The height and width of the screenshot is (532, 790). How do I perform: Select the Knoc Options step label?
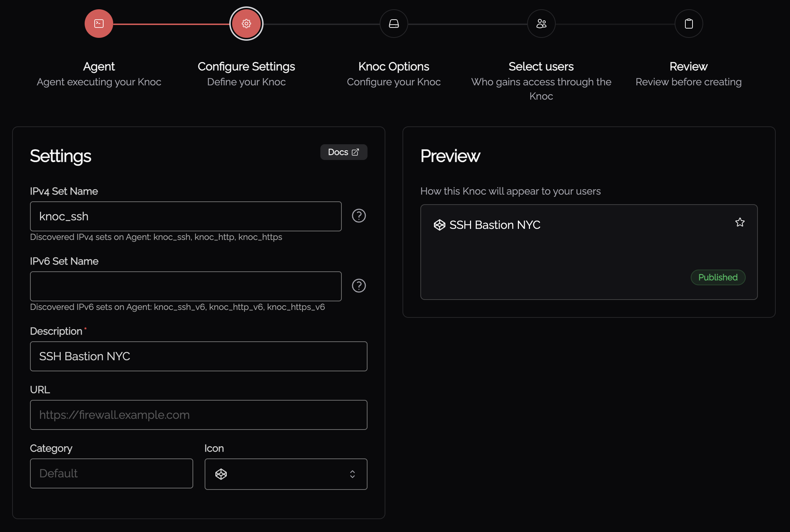point(394,66)
